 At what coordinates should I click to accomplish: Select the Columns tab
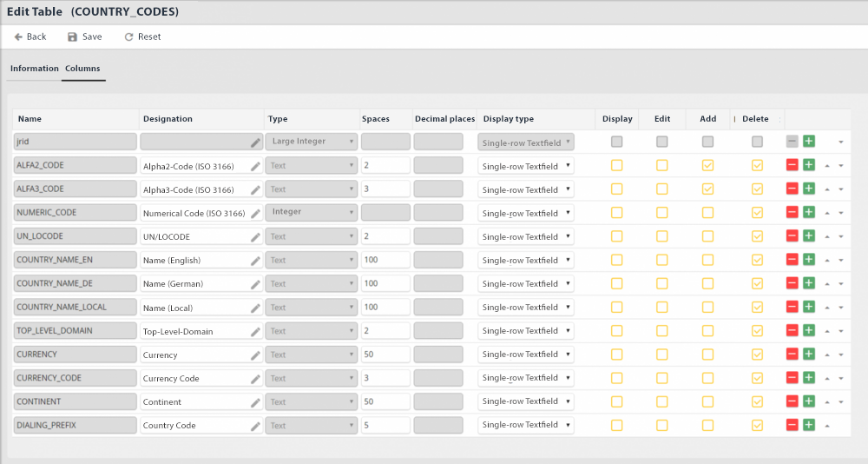pyautogui.click(x=82, y=68)
